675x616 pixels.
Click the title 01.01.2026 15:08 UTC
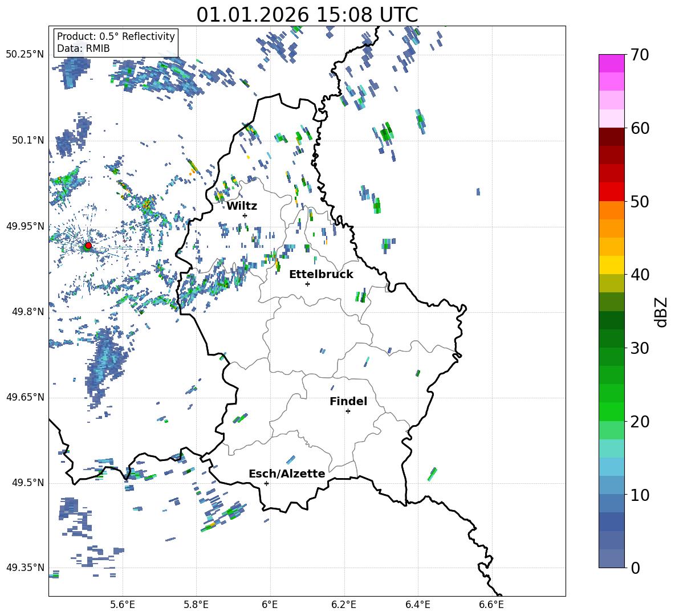tap(307, 15)
